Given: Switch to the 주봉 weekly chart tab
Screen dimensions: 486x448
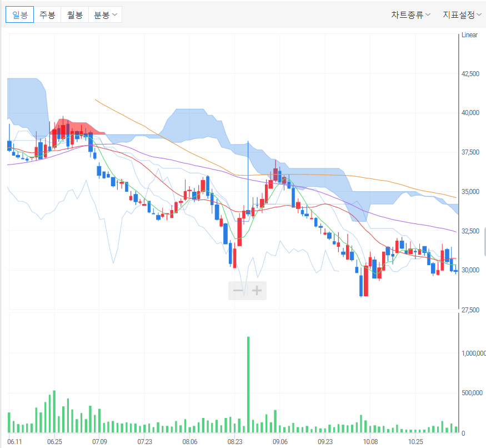Looking at the screenshot, I should (x=47, y=14).
